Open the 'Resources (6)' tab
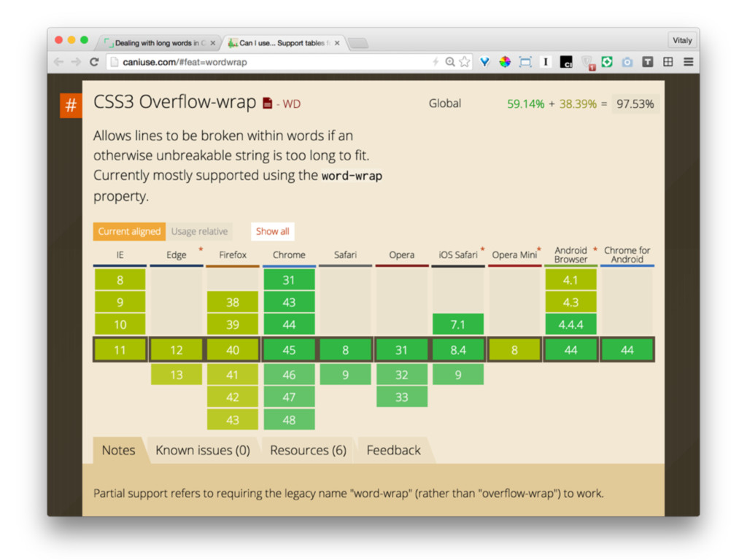Viewport: 747px width, 560px height. [309, 450]
